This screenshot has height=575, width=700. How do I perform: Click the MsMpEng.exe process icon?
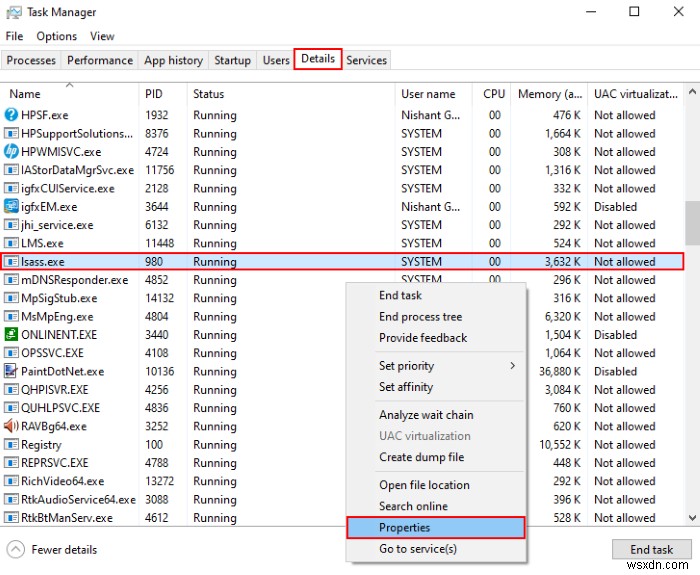[11, 316]
